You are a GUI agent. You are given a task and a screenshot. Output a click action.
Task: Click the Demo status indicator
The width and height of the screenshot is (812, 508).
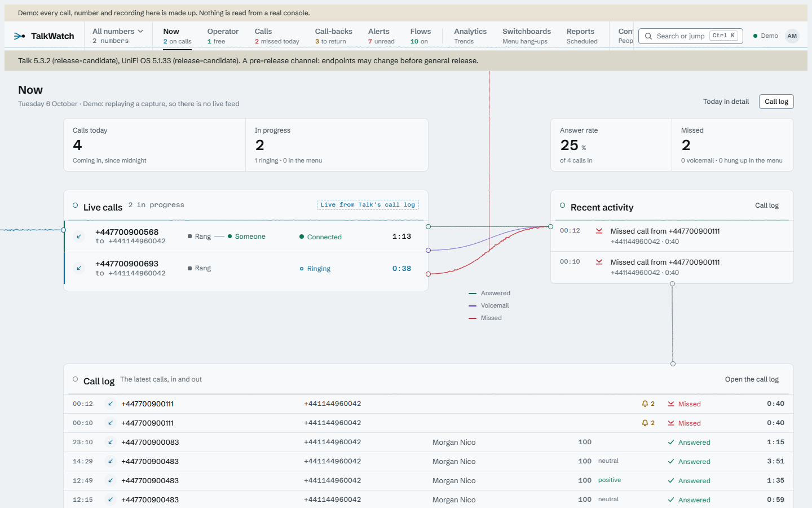pyautogui.click(x=766, y=36)
